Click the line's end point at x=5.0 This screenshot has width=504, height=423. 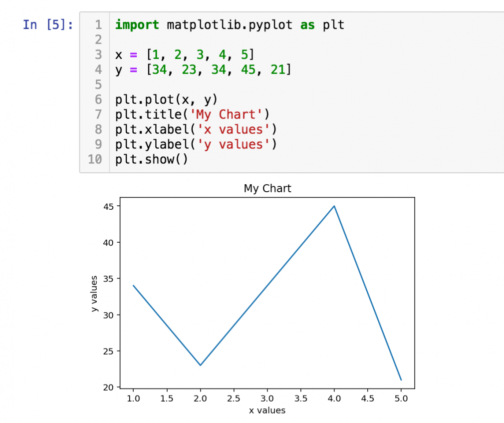click(x=401, y=380)
